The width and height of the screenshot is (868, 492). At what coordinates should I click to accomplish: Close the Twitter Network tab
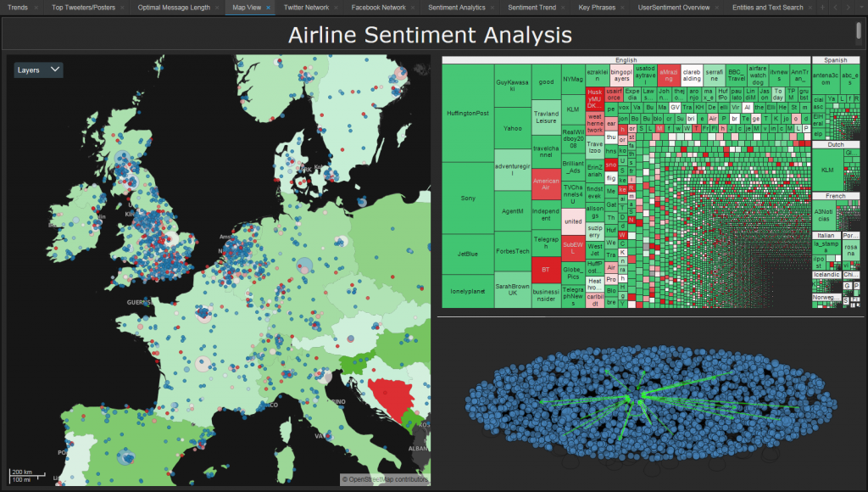pyautogui.click(x=337, y=8)
